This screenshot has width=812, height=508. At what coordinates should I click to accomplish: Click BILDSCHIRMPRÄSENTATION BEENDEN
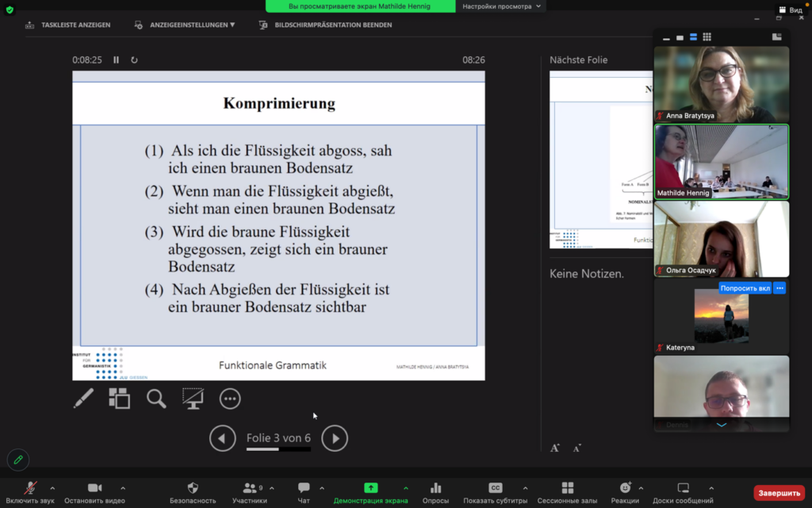[325, 25]
